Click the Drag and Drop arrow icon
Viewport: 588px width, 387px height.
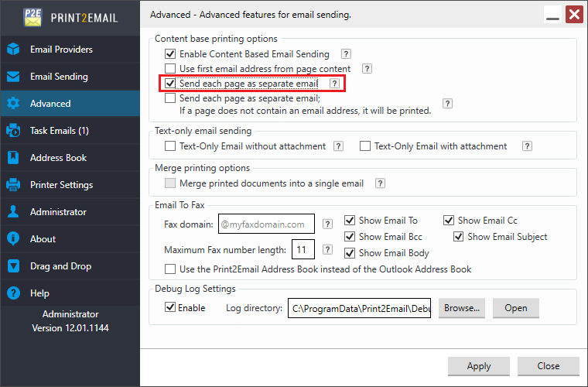13,266
